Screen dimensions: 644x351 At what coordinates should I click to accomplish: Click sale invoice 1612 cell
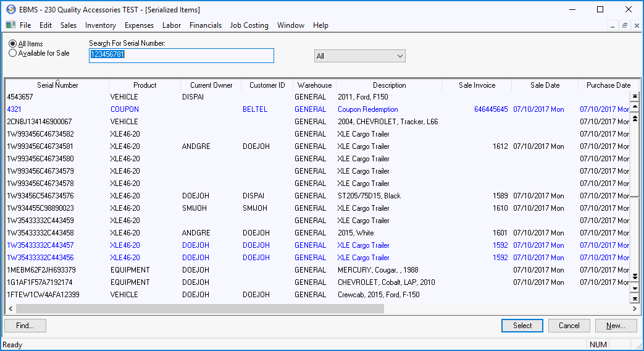[500, 146]
